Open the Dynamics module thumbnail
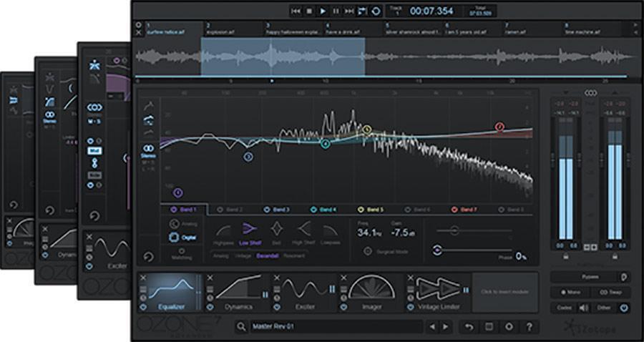Screen dimensions: 644x342 coord(238,292)
